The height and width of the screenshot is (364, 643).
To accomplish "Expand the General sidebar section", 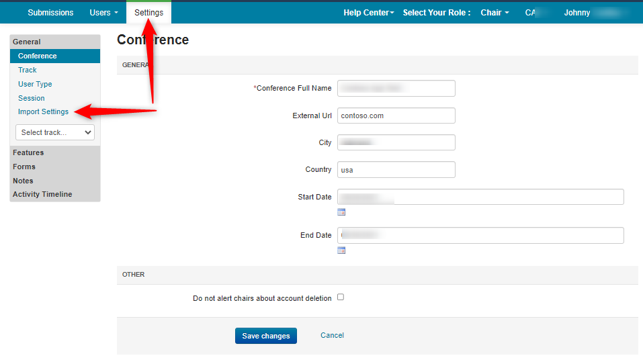I will [55, 42].
